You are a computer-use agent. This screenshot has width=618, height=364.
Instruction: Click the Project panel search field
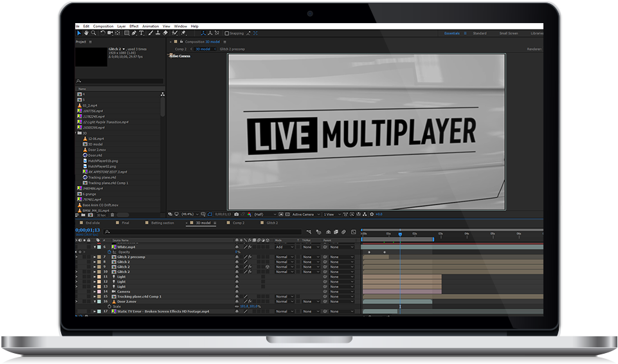coord(120,81)
